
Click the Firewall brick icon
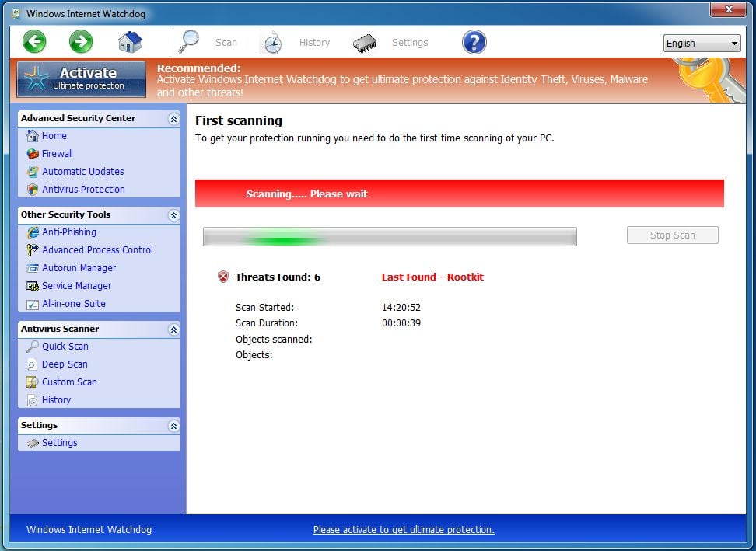coord(33,154)
